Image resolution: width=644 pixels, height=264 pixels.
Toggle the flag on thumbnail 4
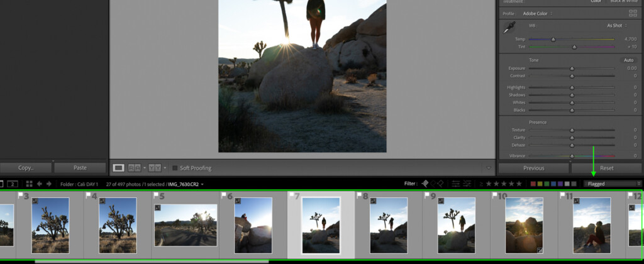coord(88,195)
